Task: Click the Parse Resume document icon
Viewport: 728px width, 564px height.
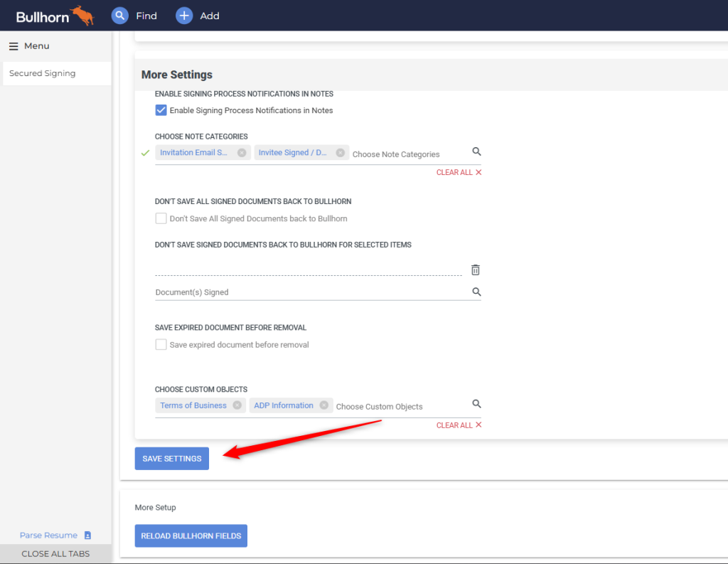Action: [x=86, y=535]
